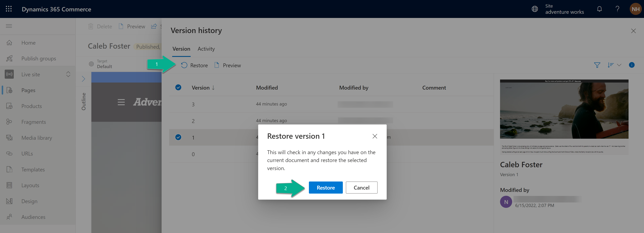
Task: Open the Pages section in sidebar
Action: 28,90
